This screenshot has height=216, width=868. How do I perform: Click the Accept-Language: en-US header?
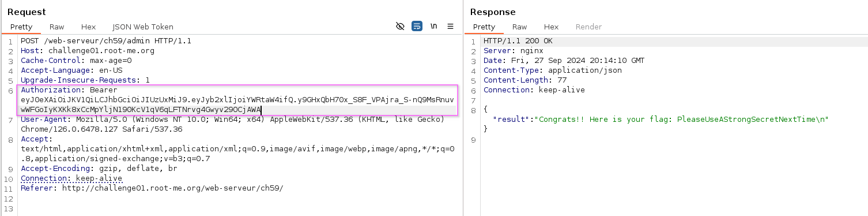point(71,70)
